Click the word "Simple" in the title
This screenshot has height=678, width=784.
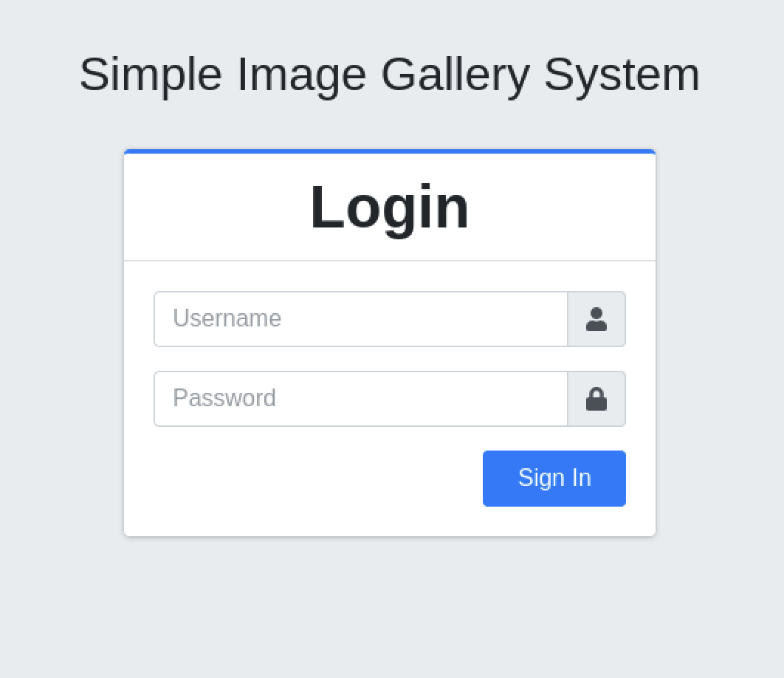tap(151, 74)
